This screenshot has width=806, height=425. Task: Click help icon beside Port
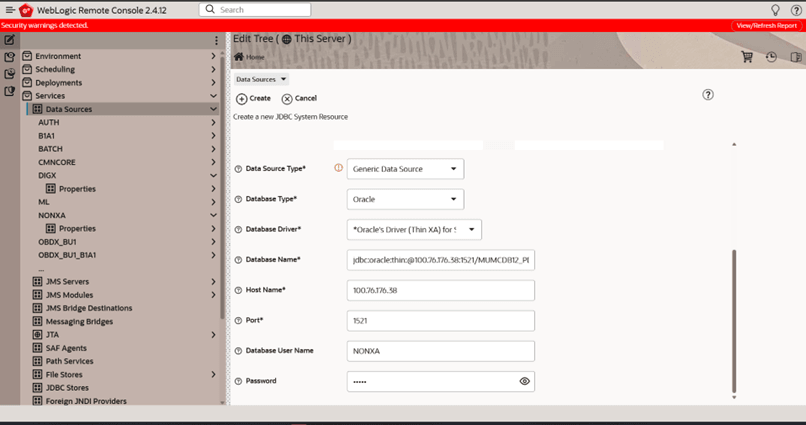click(x=238, y=320)
